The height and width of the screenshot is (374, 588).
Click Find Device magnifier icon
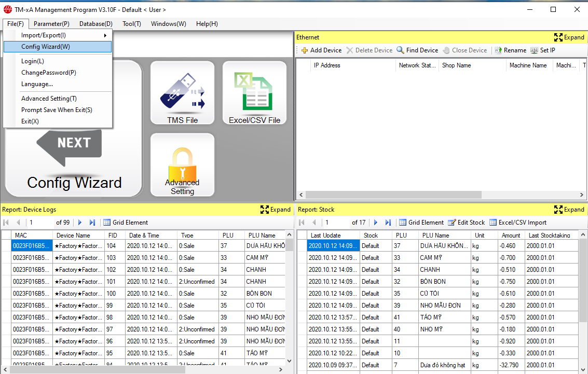(401, 50)
